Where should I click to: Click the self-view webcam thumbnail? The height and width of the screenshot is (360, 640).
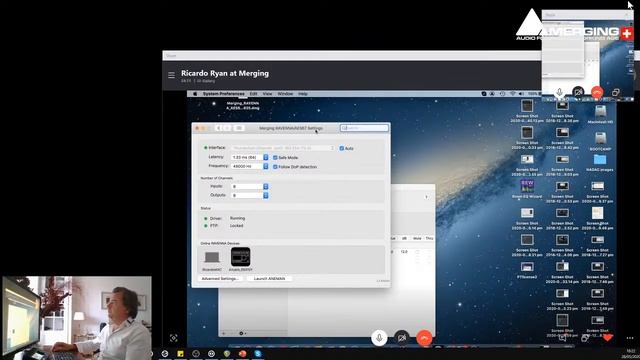pyautogui.click(x=77, y=318)
